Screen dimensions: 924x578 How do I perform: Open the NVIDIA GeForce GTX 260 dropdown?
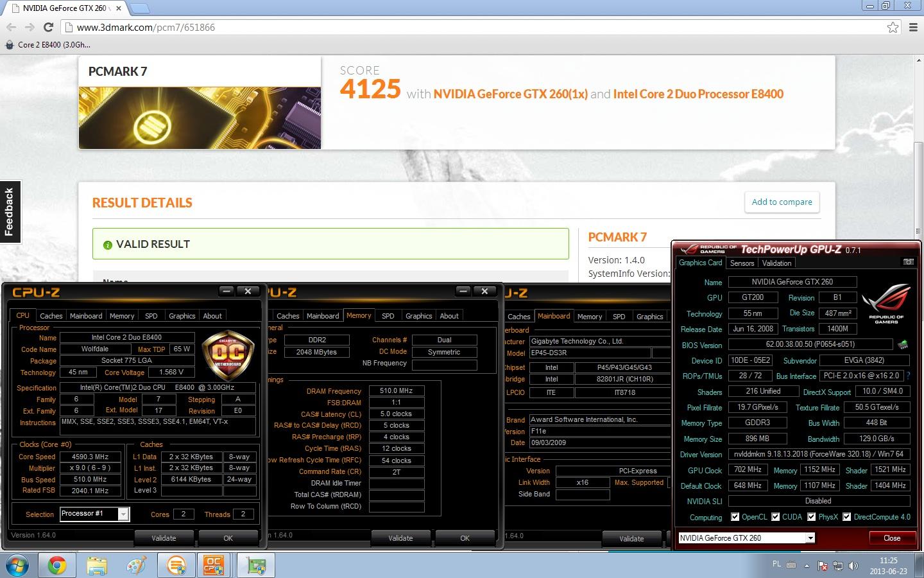click(810, 538)
